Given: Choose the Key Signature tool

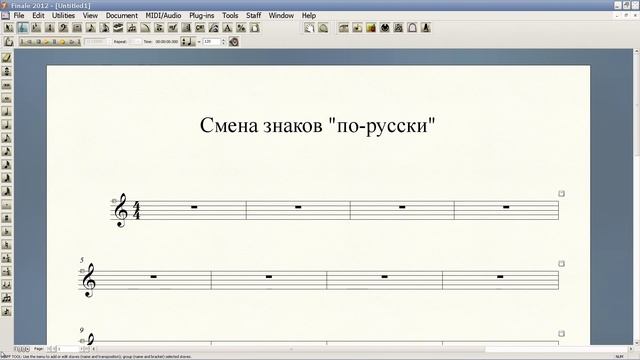Looking at the screenshot, I should tap(36, 28).
